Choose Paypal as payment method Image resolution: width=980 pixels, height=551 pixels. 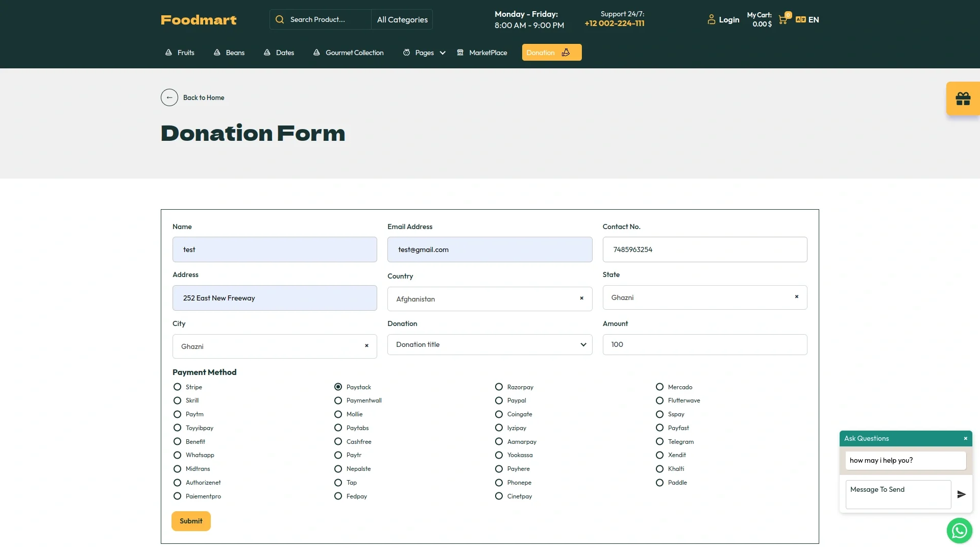click(x=499, y=401)
